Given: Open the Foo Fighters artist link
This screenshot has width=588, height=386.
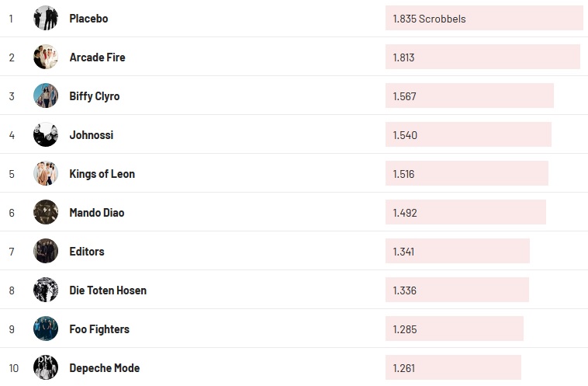Looking at the screenshot, I should (99, 329).
